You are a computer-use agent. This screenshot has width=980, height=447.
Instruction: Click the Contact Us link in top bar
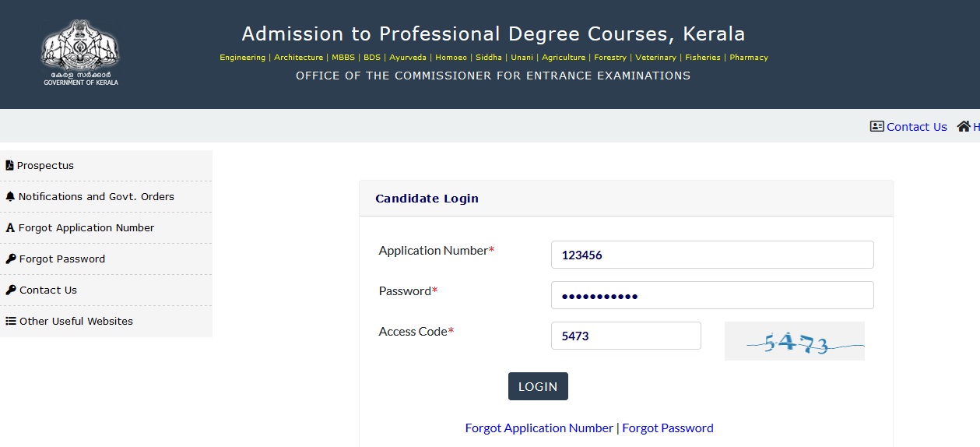(917, 127)
